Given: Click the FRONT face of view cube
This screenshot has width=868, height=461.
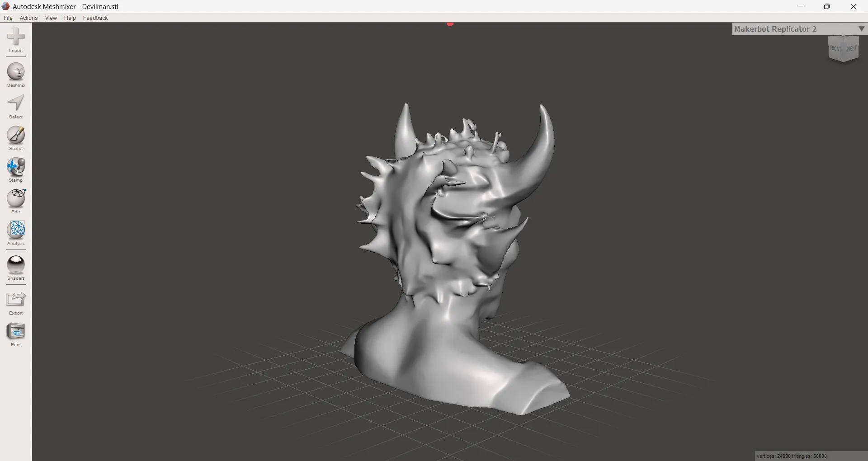Looking at the screenshot, I should (835, 48).
